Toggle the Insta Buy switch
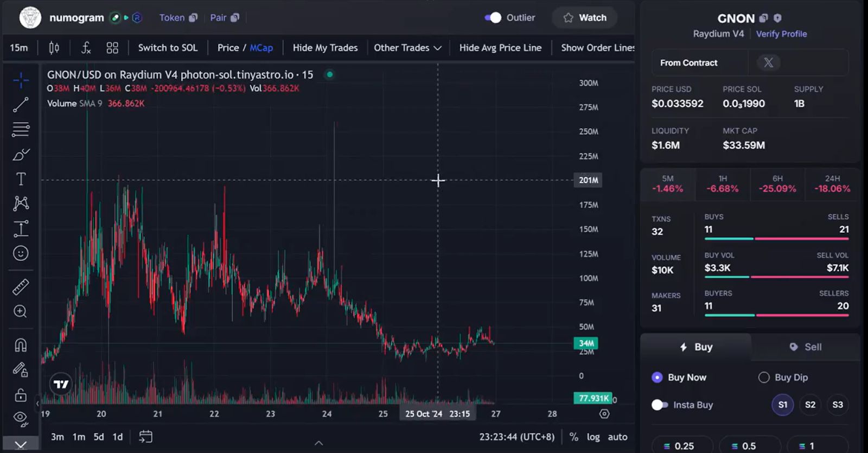This screenshot has height=453, width=868. pyautogui.click(x=660, y=405)
